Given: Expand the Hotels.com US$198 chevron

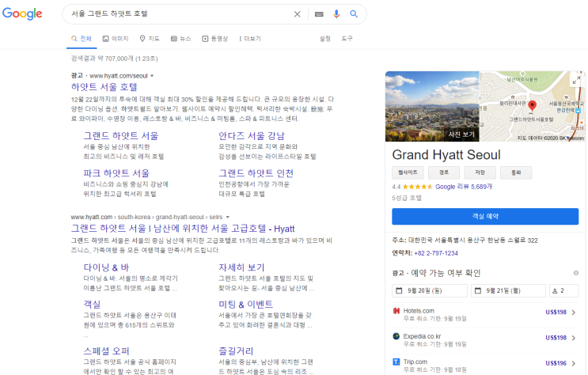Looking at the screenshot, I should [574, 312].
